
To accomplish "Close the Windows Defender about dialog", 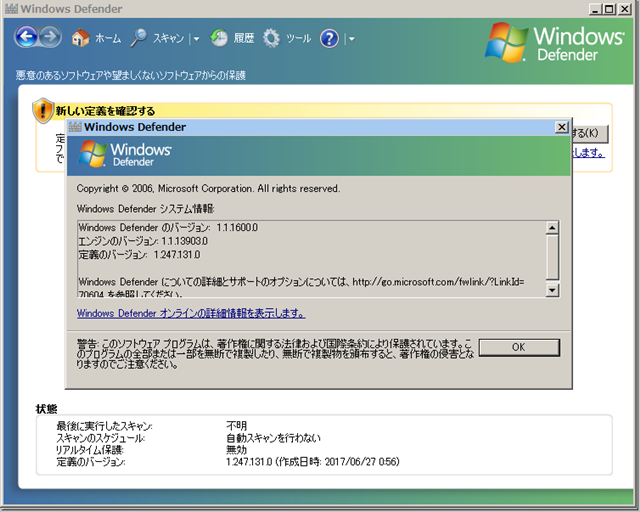I will (562, 127).
